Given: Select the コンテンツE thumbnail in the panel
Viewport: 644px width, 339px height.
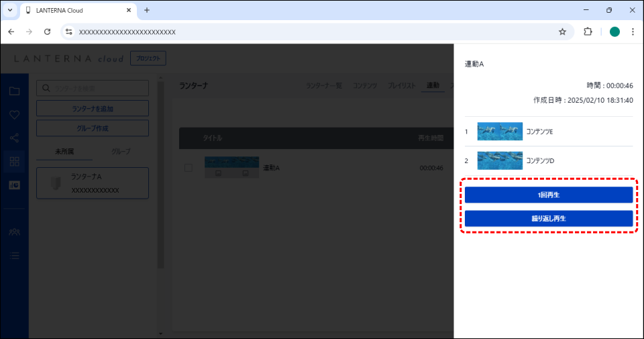Looking at the screenshot, I should pyautogui.click(x=499, y=132).
